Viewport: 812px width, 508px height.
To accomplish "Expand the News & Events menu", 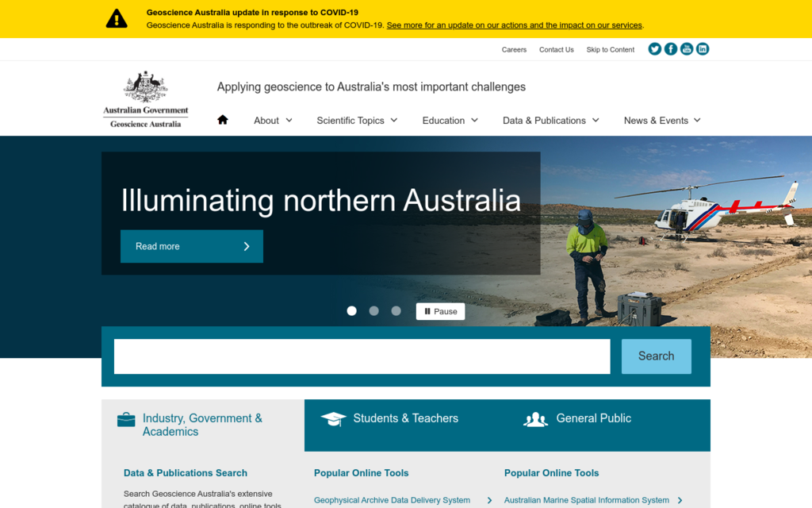I will point(662,120).
